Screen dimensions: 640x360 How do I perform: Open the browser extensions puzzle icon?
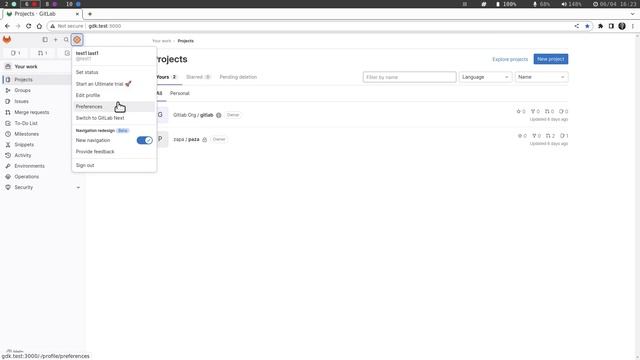coord(600,26)
